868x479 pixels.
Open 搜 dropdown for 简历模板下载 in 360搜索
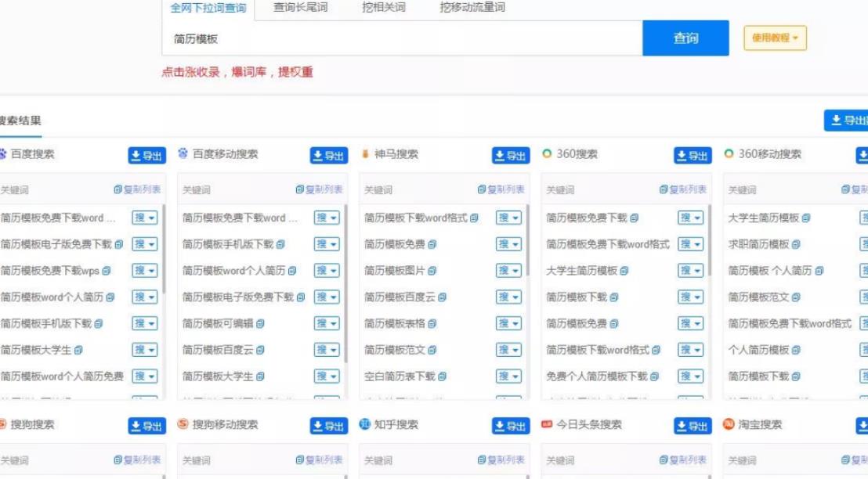[691, 297]
